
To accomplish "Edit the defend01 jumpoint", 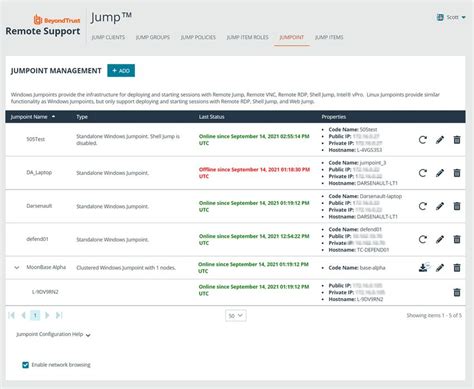I will pyautogui.click(x=440, y=239).
